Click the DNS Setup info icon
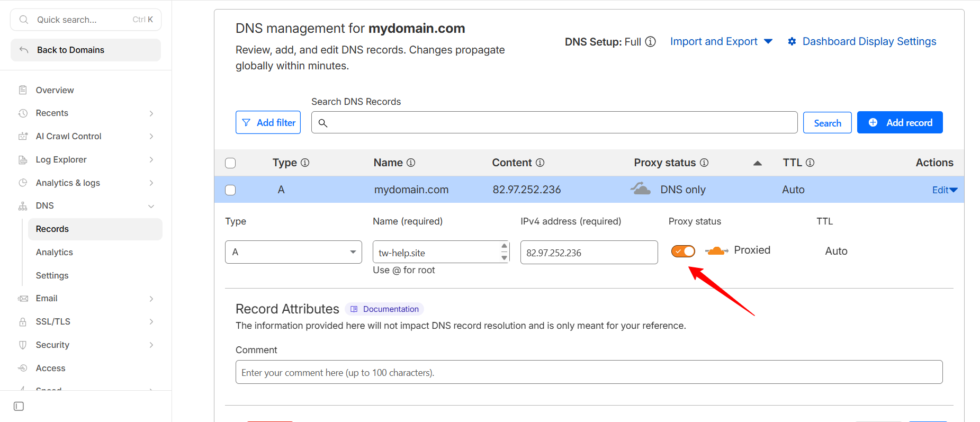The height and width of the screenshot is (422, 980). 651,42
